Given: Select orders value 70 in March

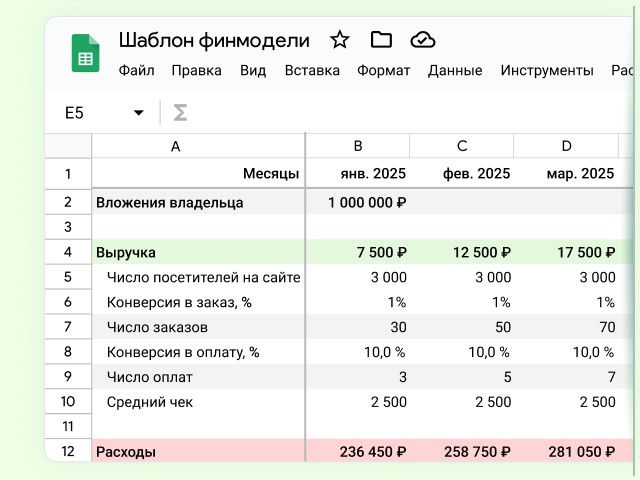Looking at the screenshot, I should (x=566, y=327).
